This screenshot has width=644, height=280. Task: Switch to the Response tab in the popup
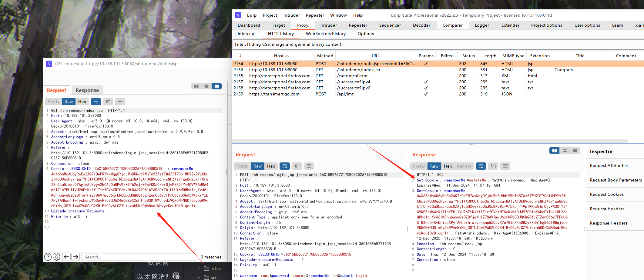coord(87,90)
